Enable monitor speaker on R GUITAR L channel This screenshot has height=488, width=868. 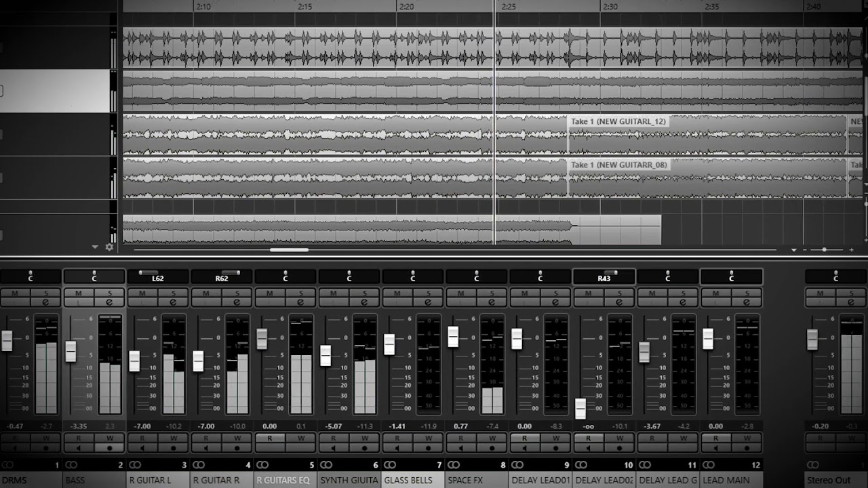143,448
